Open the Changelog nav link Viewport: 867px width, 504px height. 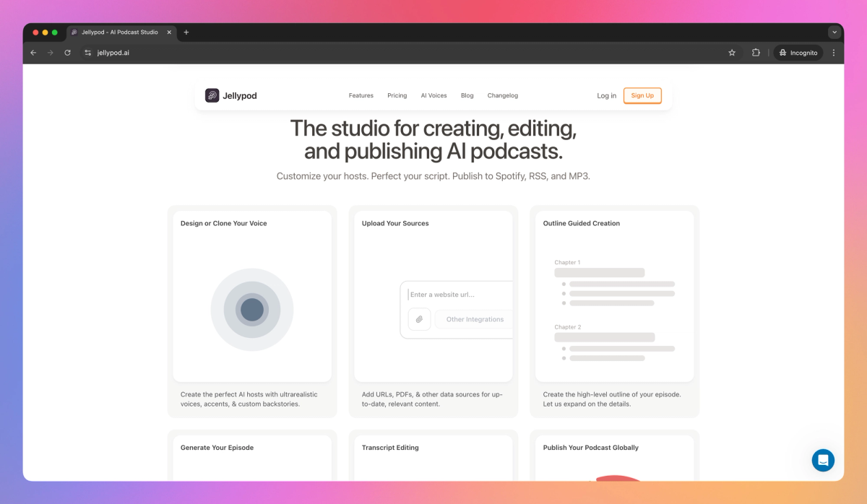point(503,95)
